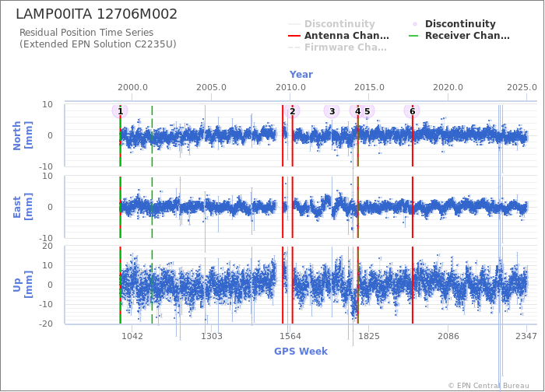545x392 pixels.
Task: Click the red Antenna Change legend line swatch
Action: coord(294,36)
